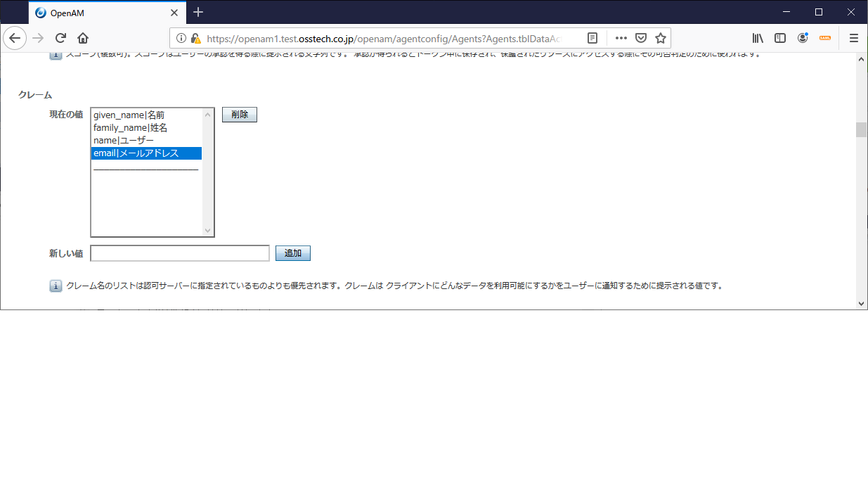Click the info icon next to claims description
The image size is (868, 486).
(55, 285)
